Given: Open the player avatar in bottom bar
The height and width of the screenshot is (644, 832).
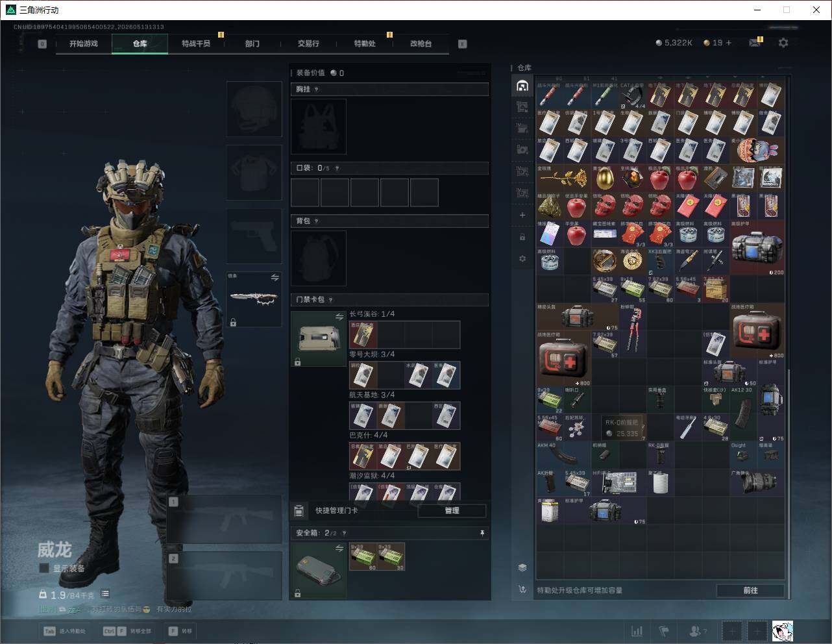Looking at the screenshot, I should pos(783,631).
